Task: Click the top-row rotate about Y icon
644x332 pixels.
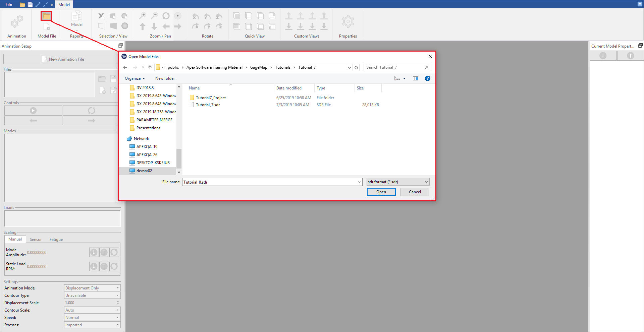Action: (x=207, y=16)
